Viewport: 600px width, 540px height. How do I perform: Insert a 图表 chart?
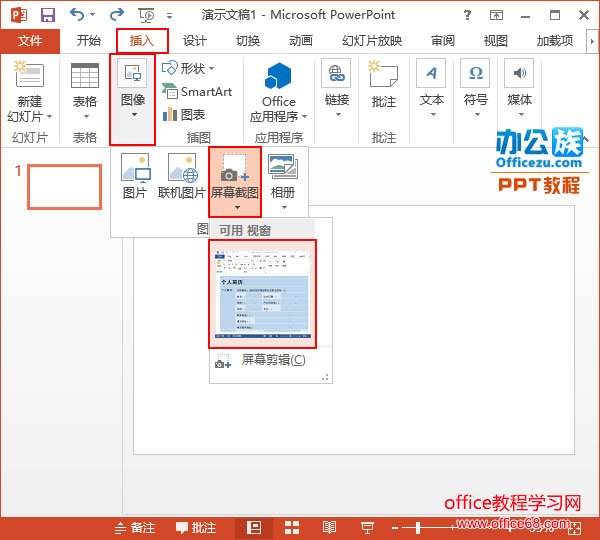[184, 114]
